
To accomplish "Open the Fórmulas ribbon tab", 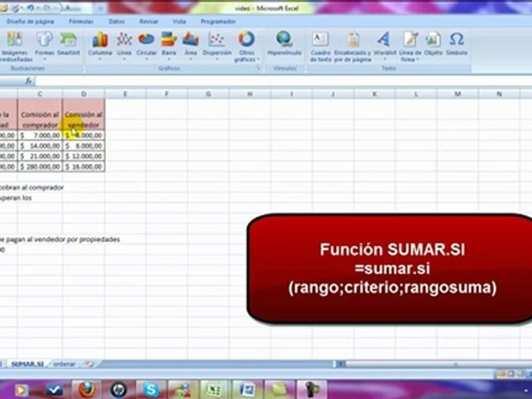I will coord(81,22).
